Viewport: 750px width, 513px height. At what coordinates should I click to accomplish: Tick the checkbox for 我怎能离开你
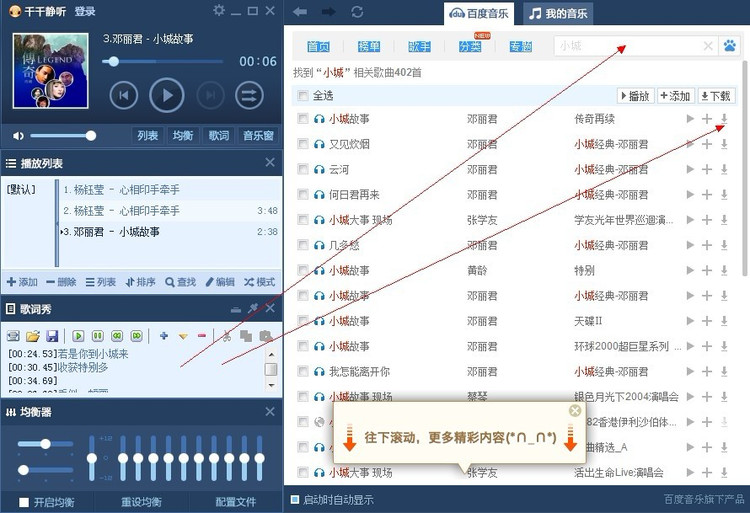click(x=302, y=371)
